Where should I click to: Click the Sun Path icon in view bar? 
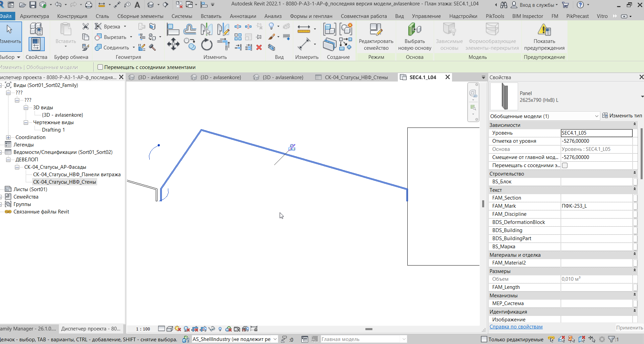pyautogui.click(x=178, y=329)
